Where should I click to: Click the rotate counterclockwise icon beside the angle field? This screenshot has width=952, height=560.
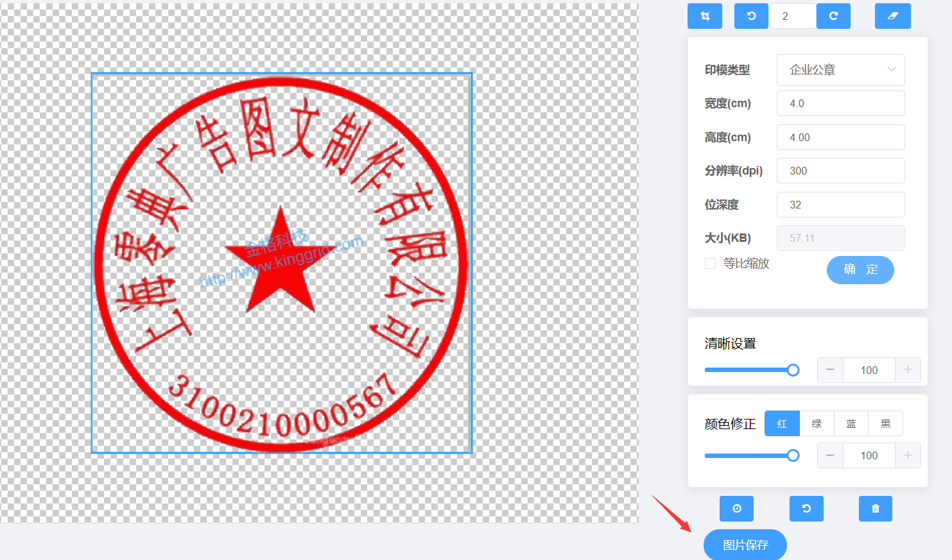point(751,16)
